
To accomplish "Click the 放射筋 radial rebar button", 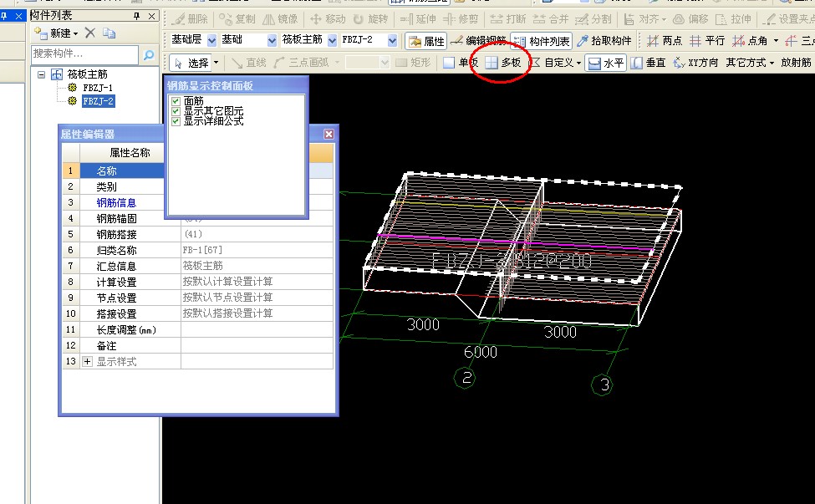I will pyautogui.click(x=796, y=63).
